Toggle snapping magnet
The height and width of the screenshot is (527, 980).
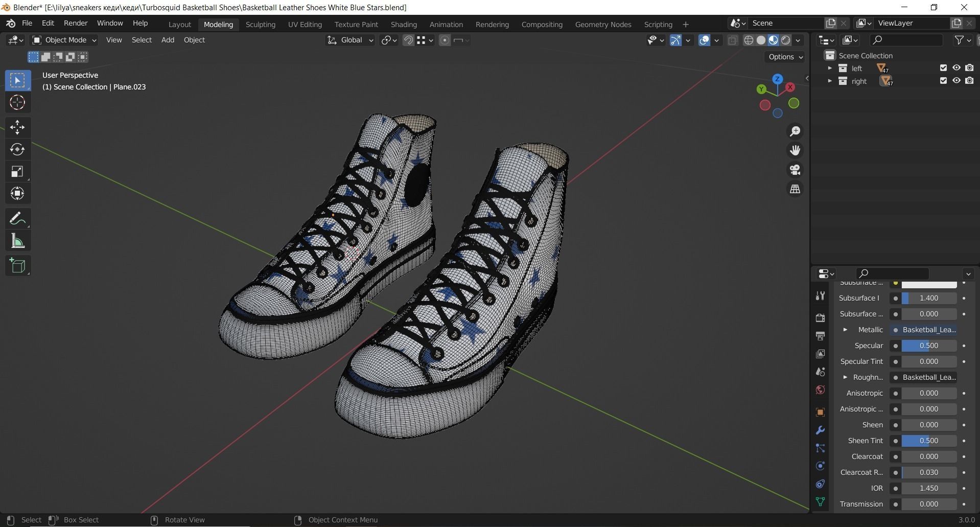[x=408, y=40]
